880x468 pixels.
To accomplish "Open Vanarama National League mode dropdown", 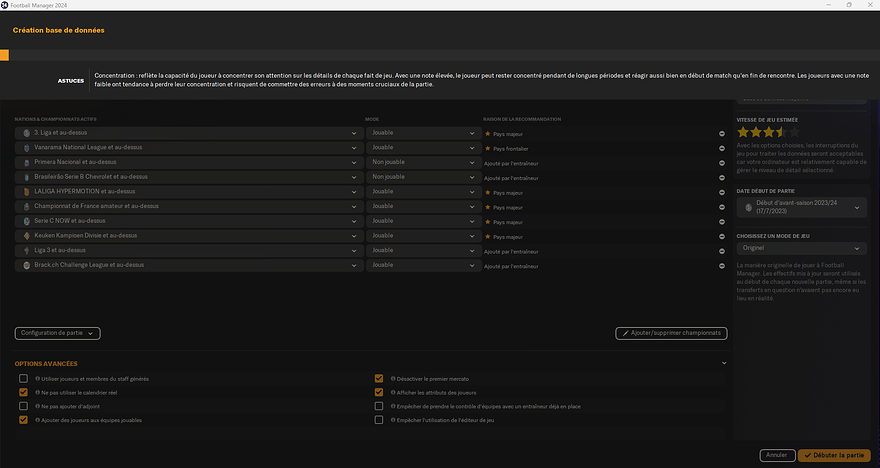I will (x=424, y=148).
